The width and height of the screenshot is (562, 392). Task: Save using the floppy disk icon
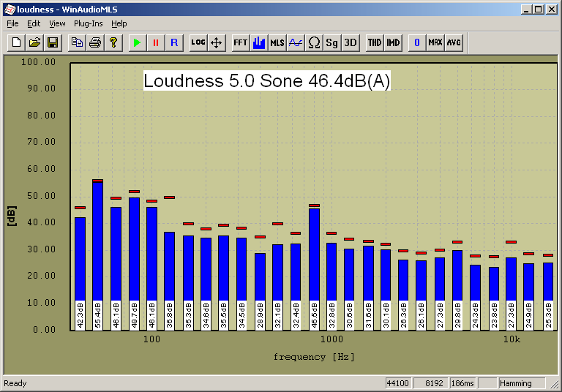53,42
